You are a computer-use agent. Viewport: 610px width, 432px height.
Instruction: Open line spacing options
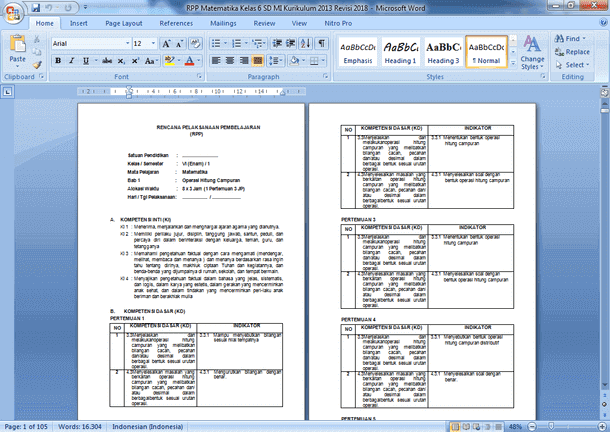click(275, 61)
